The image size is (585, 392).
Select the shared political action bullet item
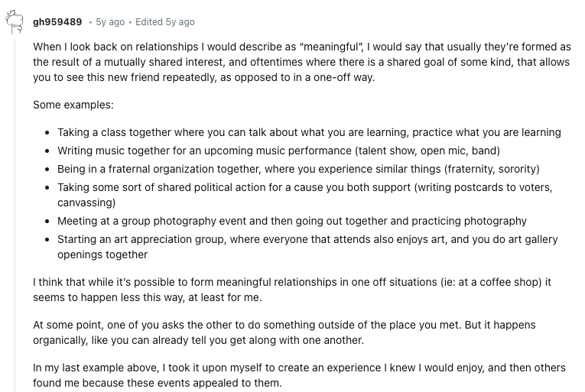(305, 195)
